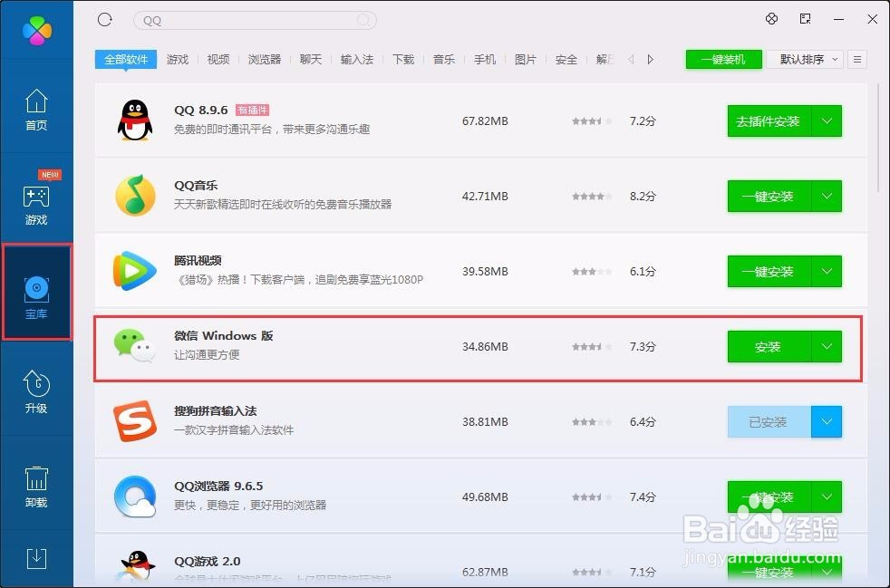Toggle the list view menu icon
This screenshot has height=588, width=890.
[857, 59]
